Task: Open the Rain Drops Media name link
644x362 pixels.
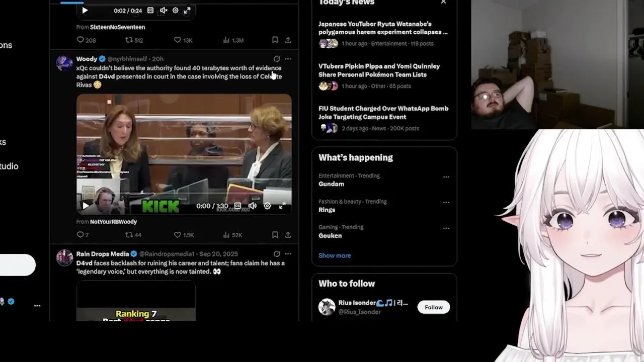Action: [103, 254]
